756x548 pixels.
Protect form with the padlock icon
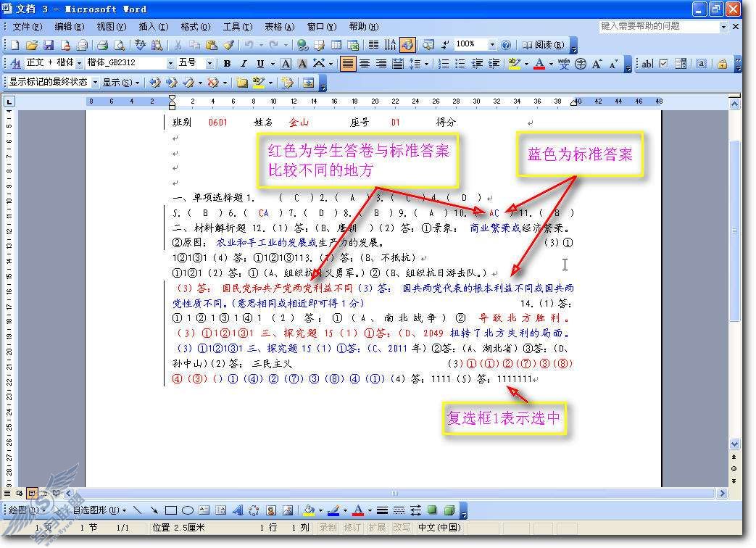[722, 63]
